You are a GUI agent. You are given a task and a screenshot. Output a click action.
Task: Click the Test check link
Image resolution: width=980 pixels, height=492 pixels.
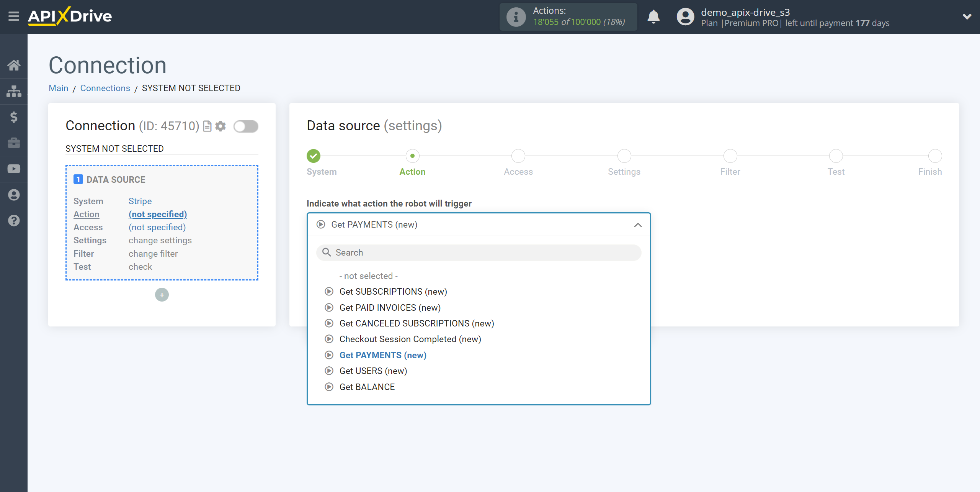pyautogui.click(x=140, y=267)
